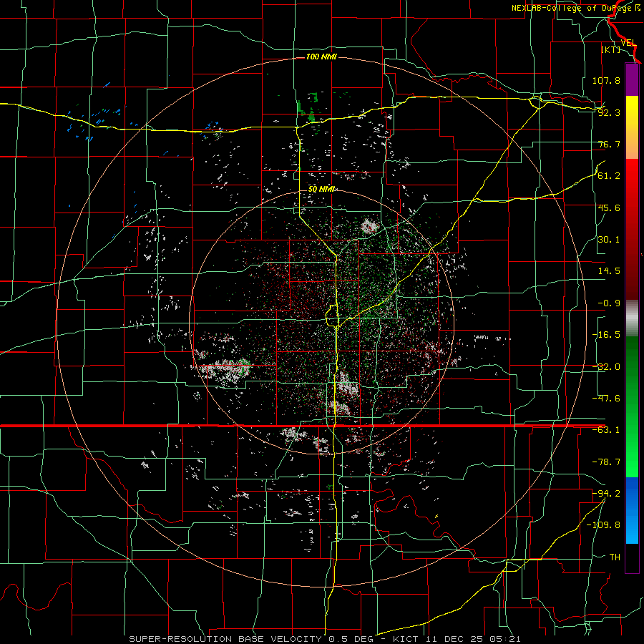Select the -94.2 value on velocity scale
Image resolution: width=644 pixels, height=644 pixels.
606,493
